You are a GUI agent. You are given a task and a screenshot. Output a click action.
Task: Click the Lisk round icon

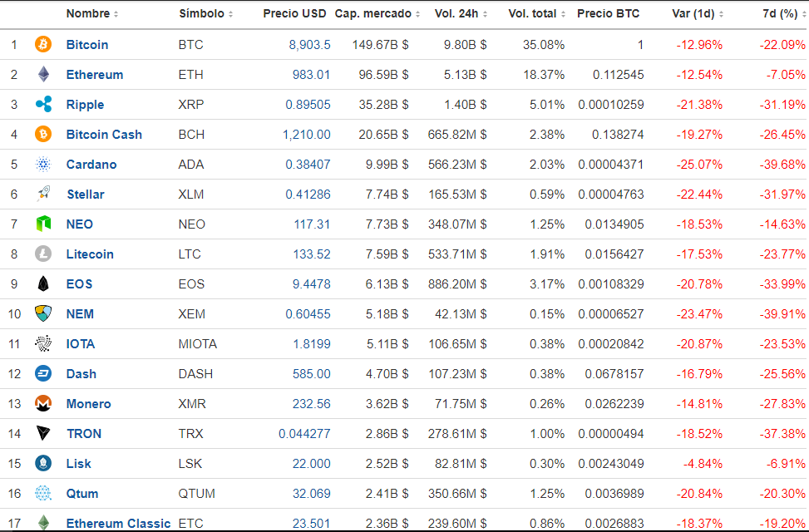pyautogui.click(x=43, y=463)
